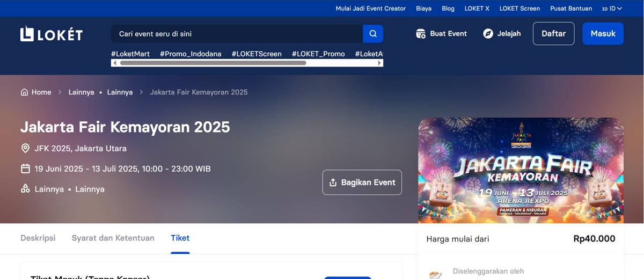The image size is (644, 279).
Task: Click the Cari event seru search field
Action: (x=237, y=34)
